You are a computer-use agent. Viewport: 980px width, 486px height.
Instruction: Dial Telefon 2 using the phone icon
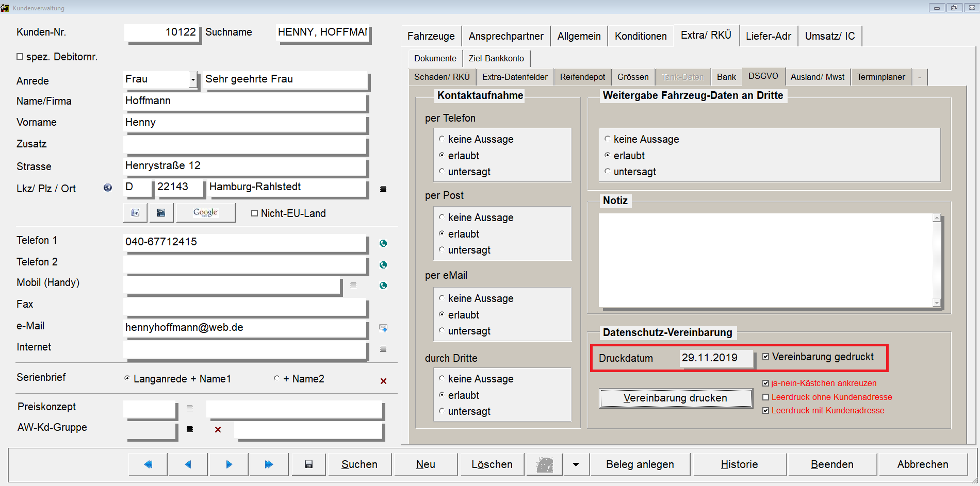coord(383,265)
